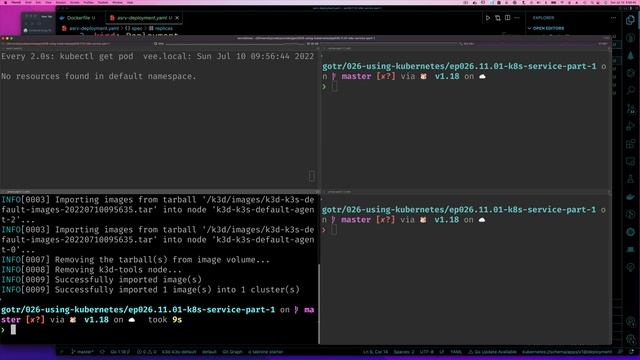Click the kubernetes schema entry in the status bar
The height and width of the screenshot is (360, 640).
pos(567,352)
